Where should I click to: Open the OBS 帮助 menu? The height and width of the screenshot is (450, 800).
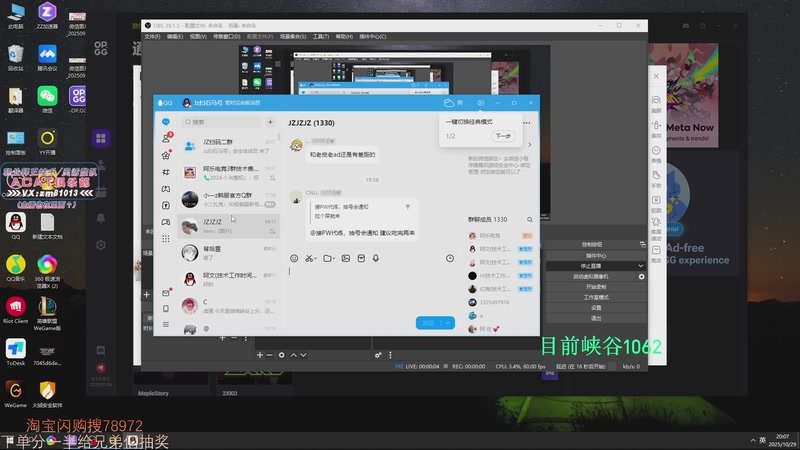coord(344,37)
